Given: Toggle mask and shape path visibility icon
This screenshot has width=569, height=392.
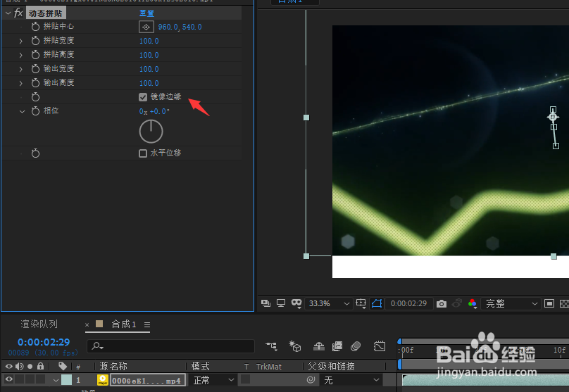Looking at the screenshot, I should (x=296, y=303).
